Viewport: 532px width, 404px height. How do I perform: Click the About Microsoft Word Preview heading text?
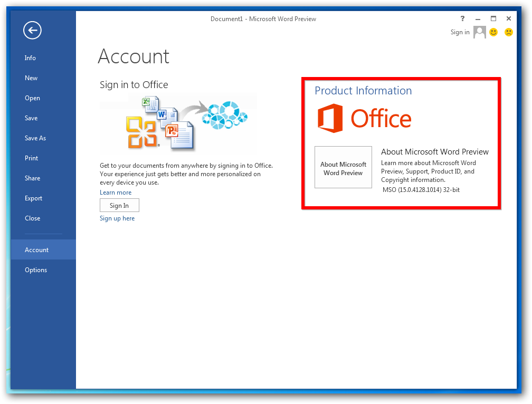point(435,152)
